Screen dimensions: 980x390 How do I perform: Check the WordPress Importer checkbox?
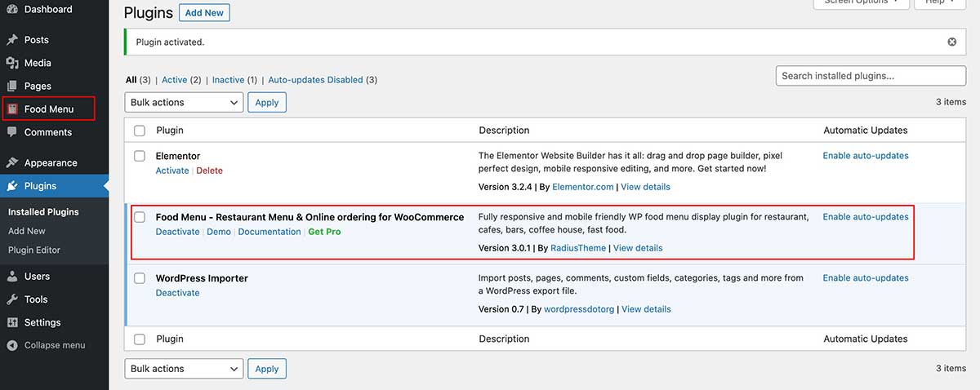pos(140,278)
